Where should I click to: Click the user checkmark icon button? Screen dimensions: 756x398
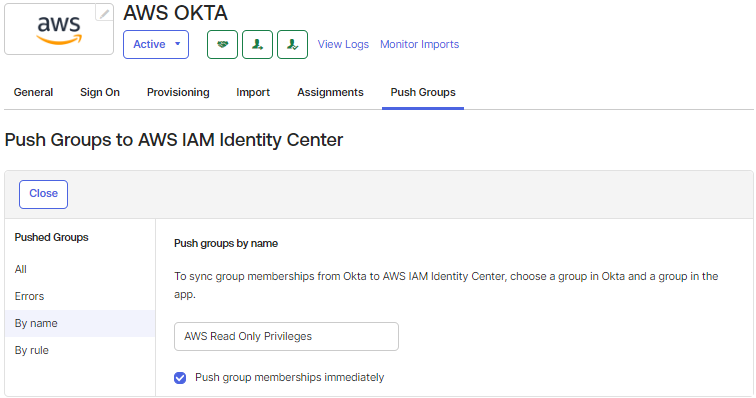293,44
